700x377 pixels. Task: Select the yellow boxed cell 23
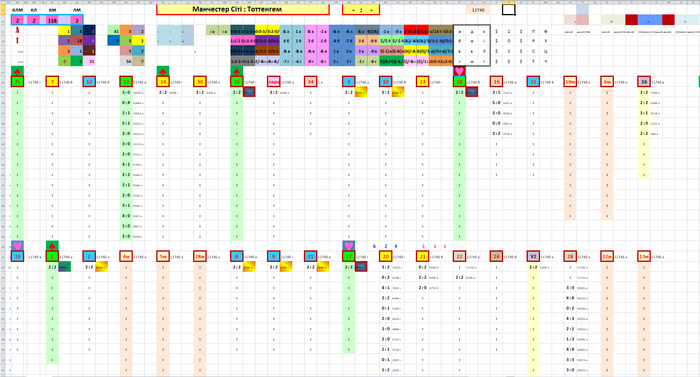coord(422,82)
